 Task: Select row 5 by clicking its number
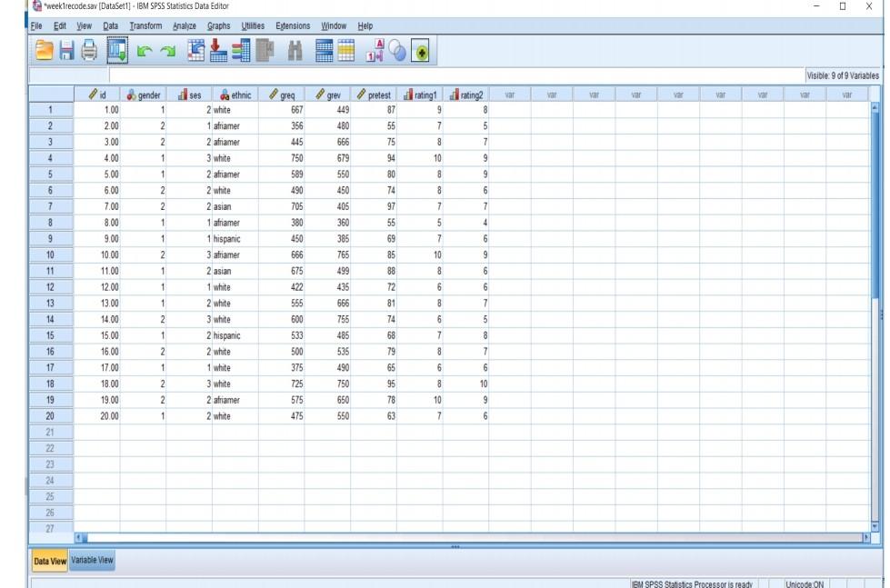click(50, 174)
